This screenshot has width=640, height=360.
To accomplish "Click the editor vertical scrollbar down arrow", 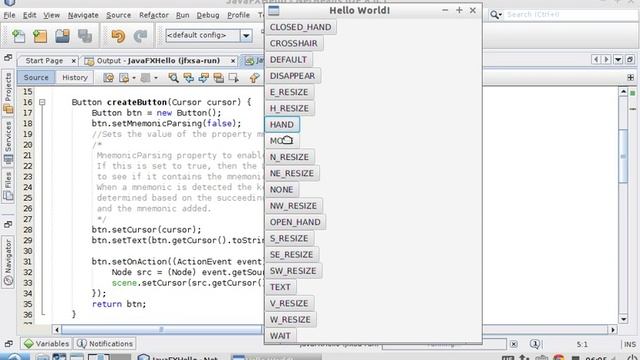I will coord(623,319).
